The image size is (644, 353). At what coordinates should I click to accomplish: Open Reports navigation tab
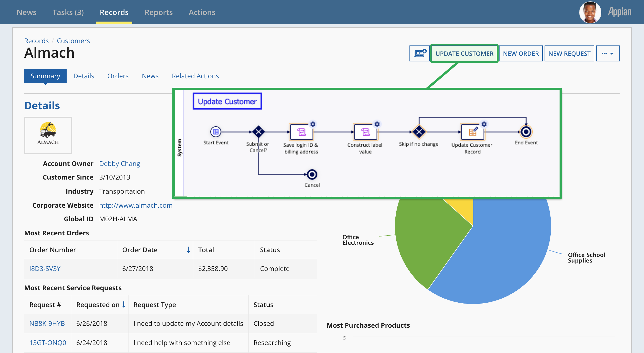159,12
